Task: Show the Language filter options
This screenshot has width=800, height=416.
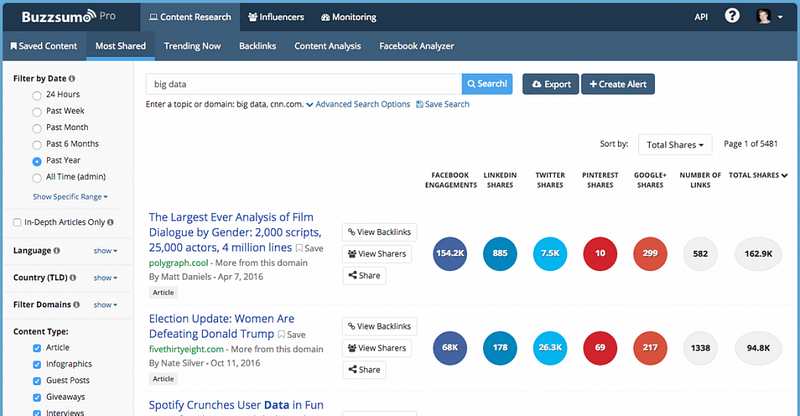Action: (x=105, y=251)
